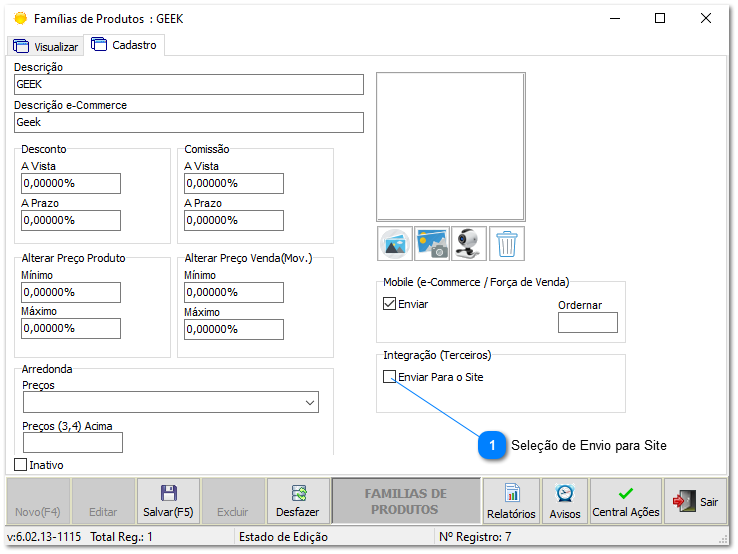Image resolution: width=738 pixels, height=554 pixels.
Task: Click the photo with camera icon
Action: pyautogui.click(x=433, y=244)
